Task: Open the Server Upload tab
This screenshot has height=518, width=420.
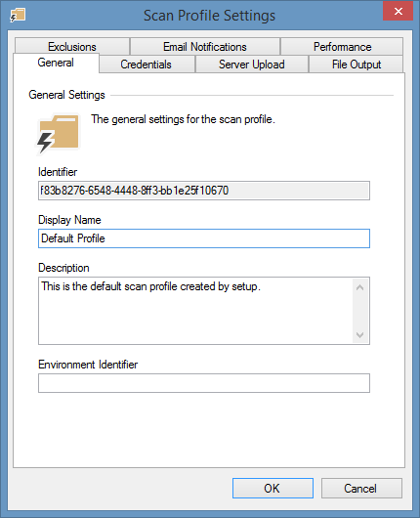Action: [252, 65]
